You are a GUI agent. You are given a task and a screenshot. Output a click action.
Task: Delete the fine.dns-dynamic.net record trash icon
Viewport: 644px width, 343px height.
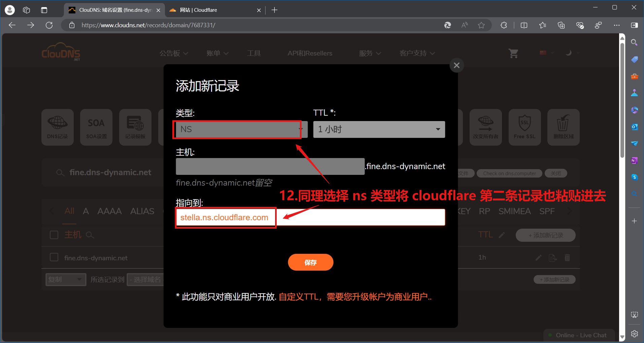click(567, 258)
